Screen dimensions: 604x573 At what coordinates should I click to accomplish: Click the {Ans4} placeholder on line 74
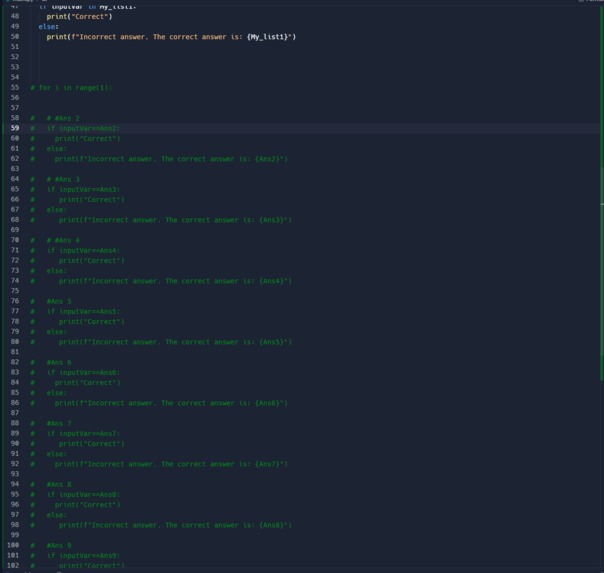(273, 281)
